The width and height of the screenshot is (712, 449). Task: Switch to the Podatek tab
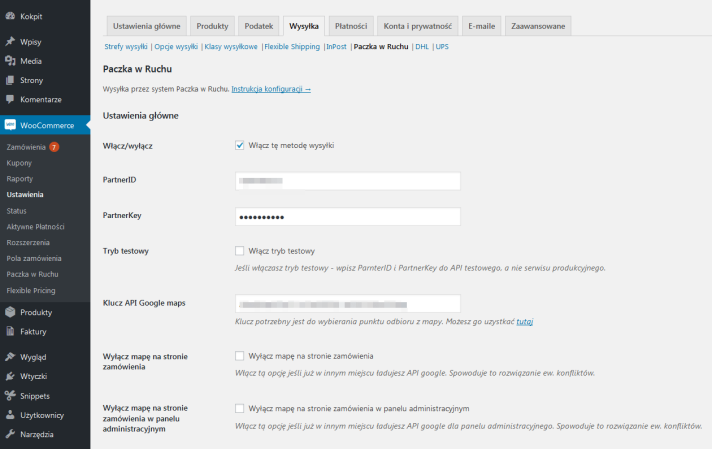coord(259,26)
